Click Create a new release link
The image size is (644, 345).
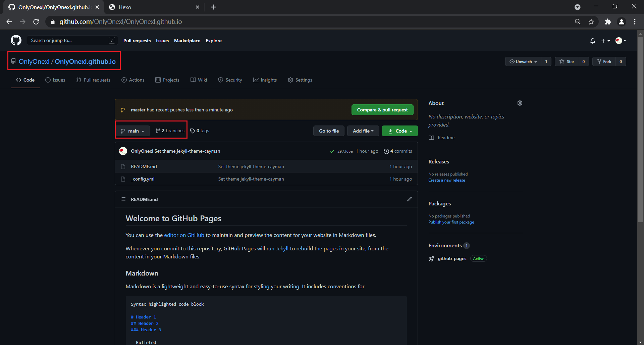pyautogui.click(x=446, y=180)
